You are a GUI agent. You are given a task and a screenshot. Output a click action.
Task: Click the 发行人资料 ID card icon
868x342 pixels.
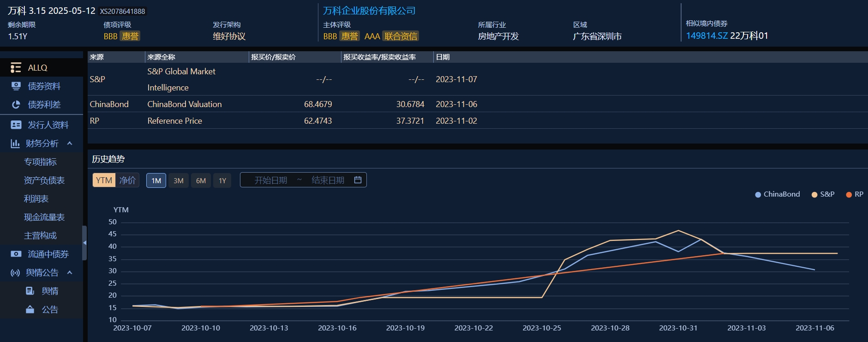point(16,125)
